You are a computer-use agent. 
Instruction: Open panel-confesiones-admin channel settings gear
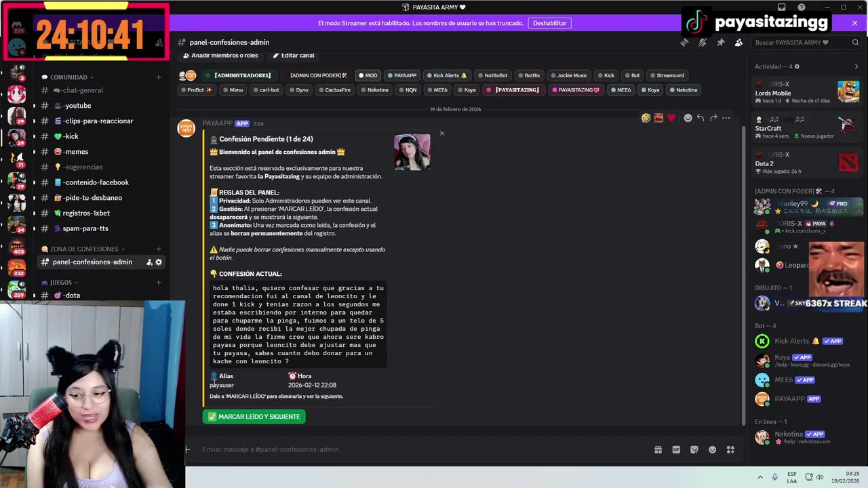pos(159,262)
